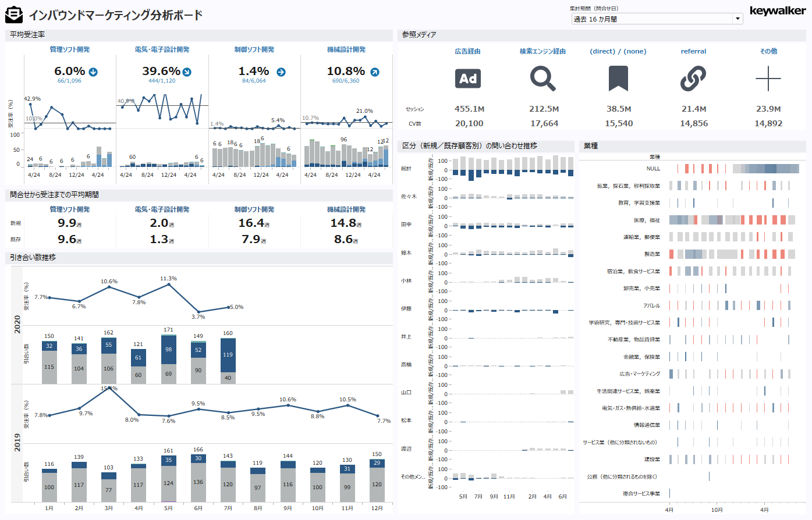This screenshot has height=520, width=812.
Task: Click the 情報通信業 industry label
Action: (x=647, y=425)
